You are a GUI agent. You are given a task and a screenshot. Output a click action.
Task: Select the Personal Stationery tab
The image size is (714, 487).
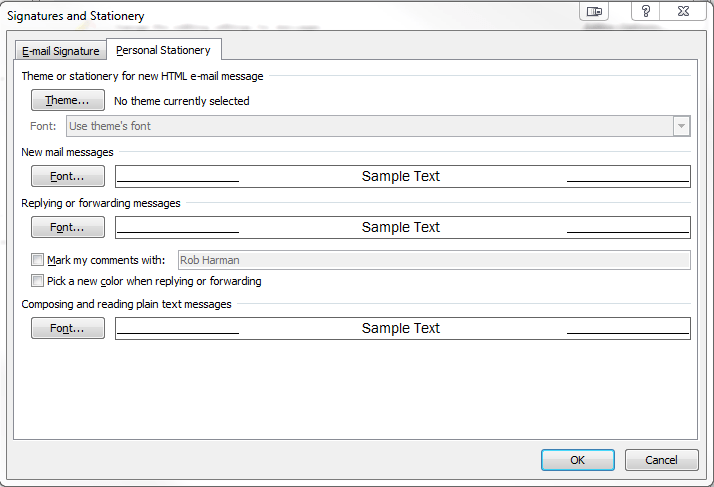pyautogui.click(x=163, y=50)
